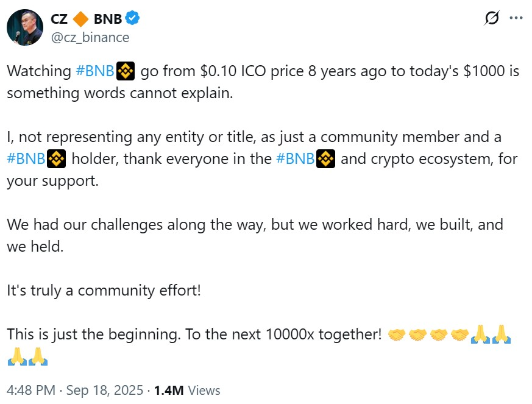532x404 pixels.
Task: Click the BNB logo emoji after "Watching #BNB"
Action: tap(125, 71)
